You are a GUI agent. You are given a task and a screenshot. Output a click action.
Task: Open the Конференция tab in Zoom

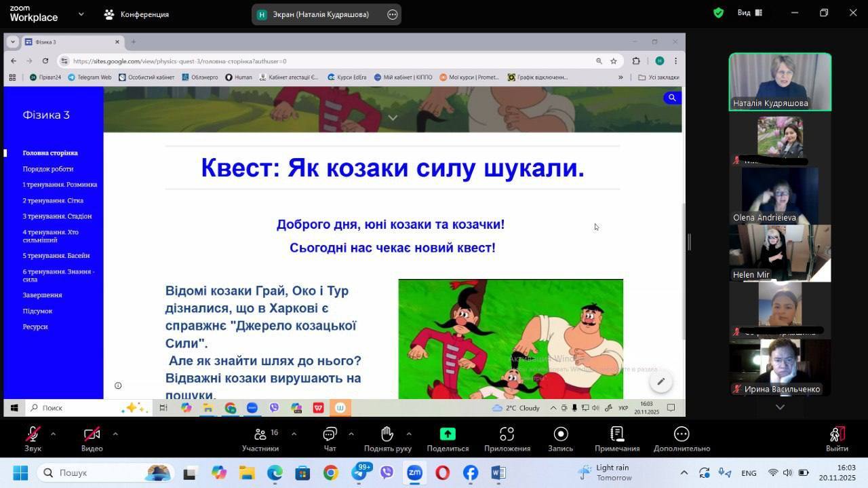click(136, 14)
